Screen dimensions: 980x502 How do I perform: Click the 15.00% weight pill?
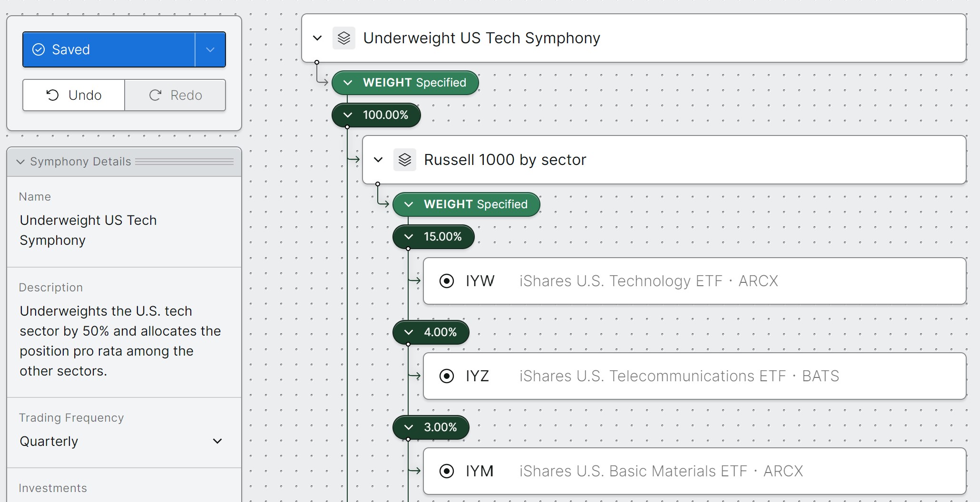(x=433, y=237)
